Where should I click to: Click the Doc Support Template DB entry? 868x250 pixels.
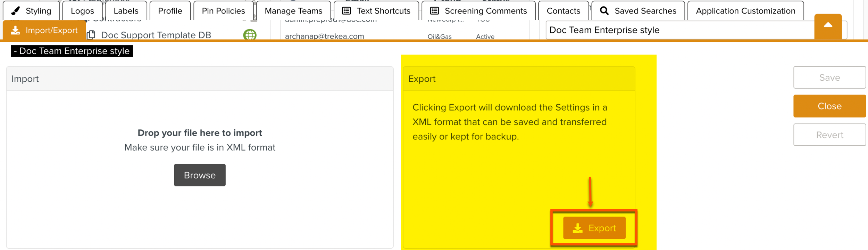pyautogui.click(x=156, y=35)
